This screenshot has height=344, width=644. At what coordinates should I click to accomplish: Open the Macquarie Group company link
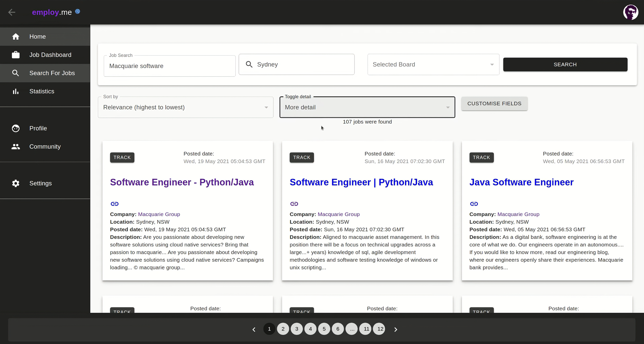pyautogui.click(x=159, y=214)
